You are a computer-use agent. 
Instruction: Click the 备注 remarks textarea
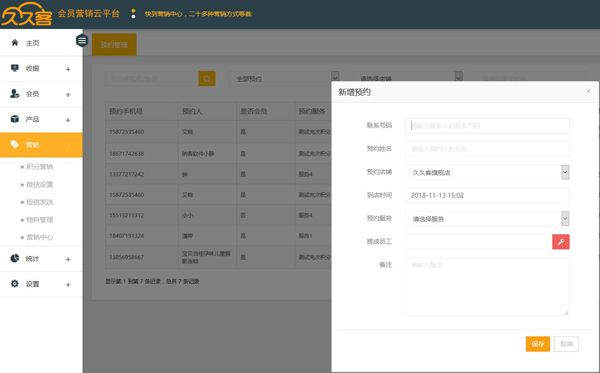pos(487,287)
